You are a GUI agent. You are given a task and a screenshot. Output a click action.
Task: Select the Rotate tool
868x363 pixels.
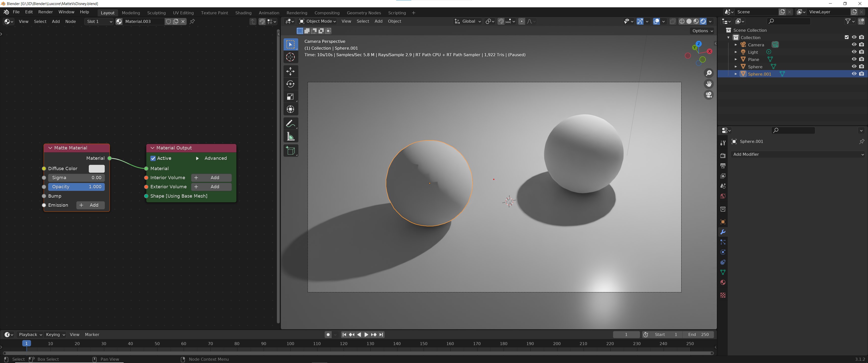(290, 84)
